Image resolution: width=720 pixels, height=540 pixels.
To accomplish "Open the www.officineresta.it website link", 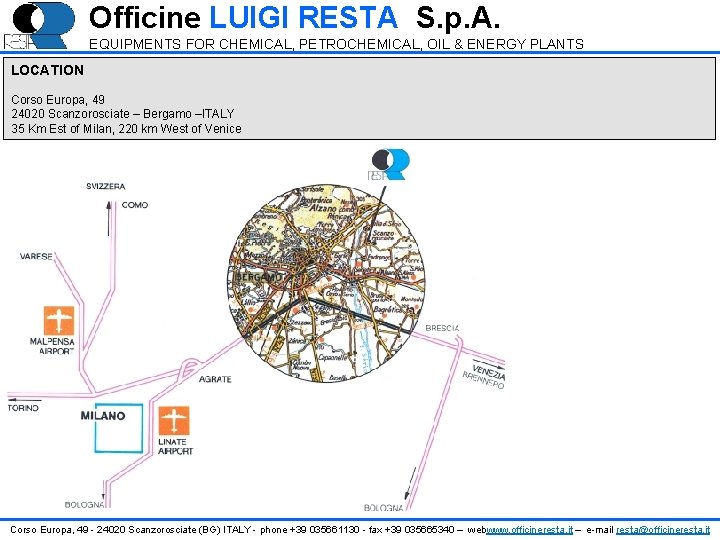I will [529, 529].
